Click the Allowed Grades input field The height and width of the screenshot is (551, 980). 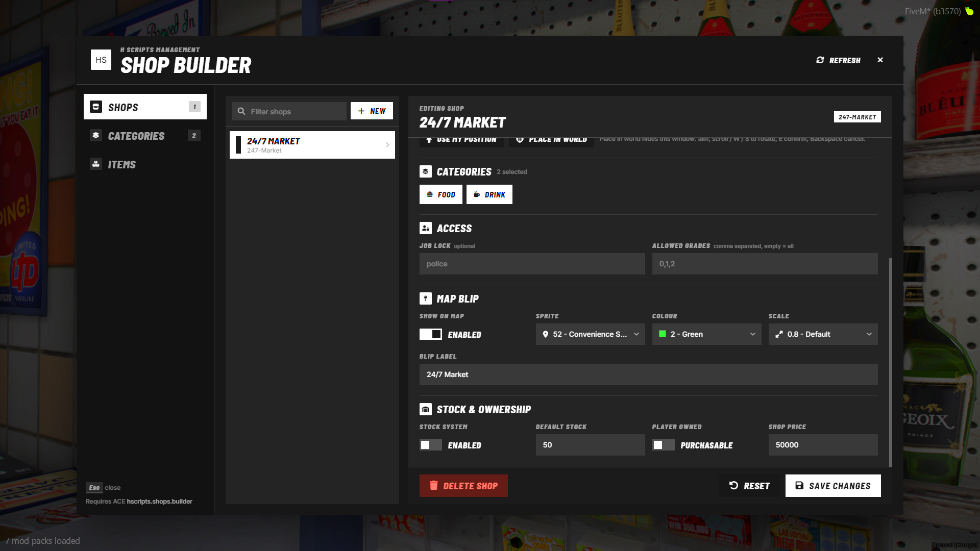[765, 264]
